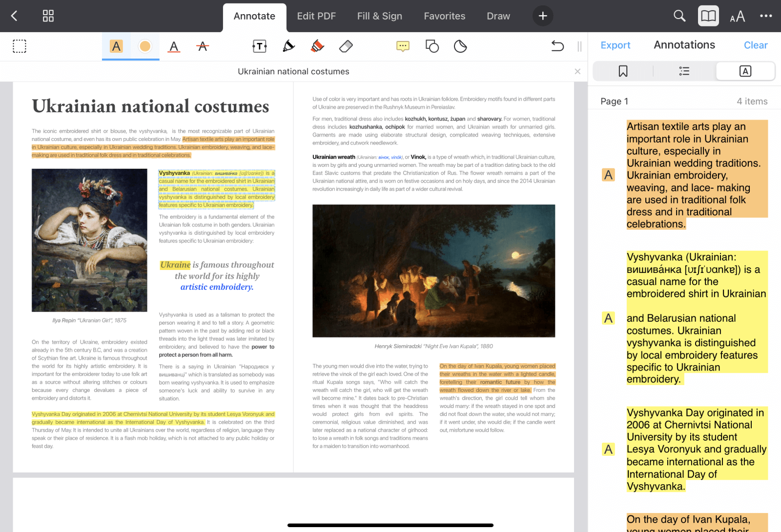Image resolution: width=781 pixels, height=532 pixels.
Task: Switch to the Annotate tab
Action: (x=254, y=16)
